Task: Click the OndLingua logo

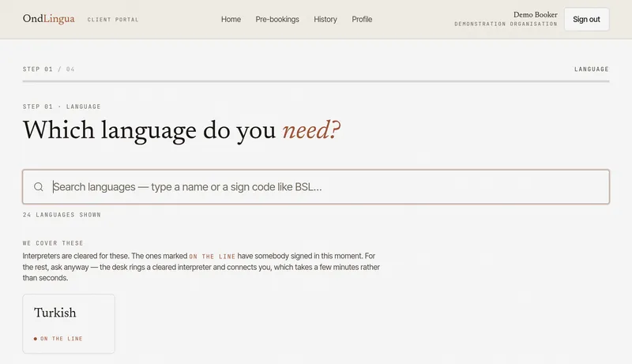Action: click(48, 19)
